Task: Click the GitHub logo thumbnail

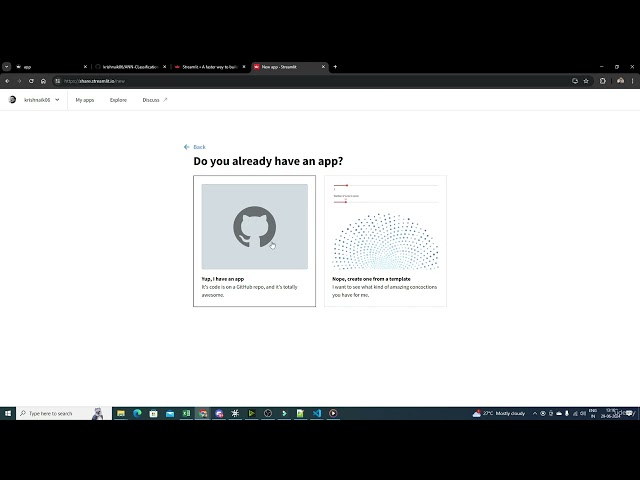Action: (x=255, y=227)
